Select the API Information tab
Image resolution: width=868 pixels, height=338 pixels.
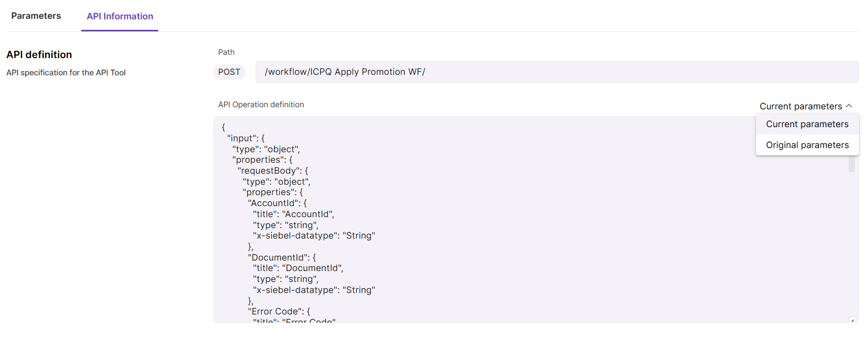[120, 16]
